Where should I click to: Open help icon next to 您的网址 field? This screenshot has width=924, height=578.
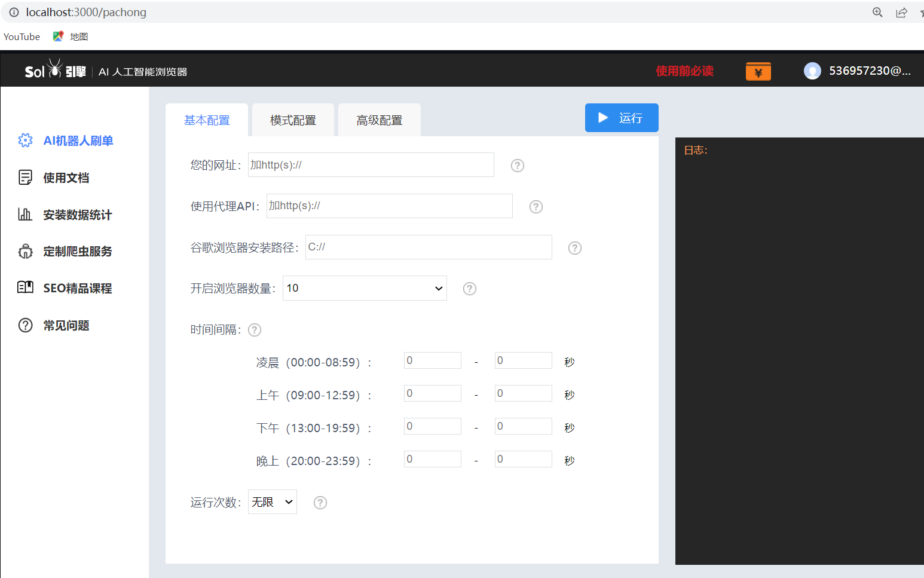coord(518,166)
